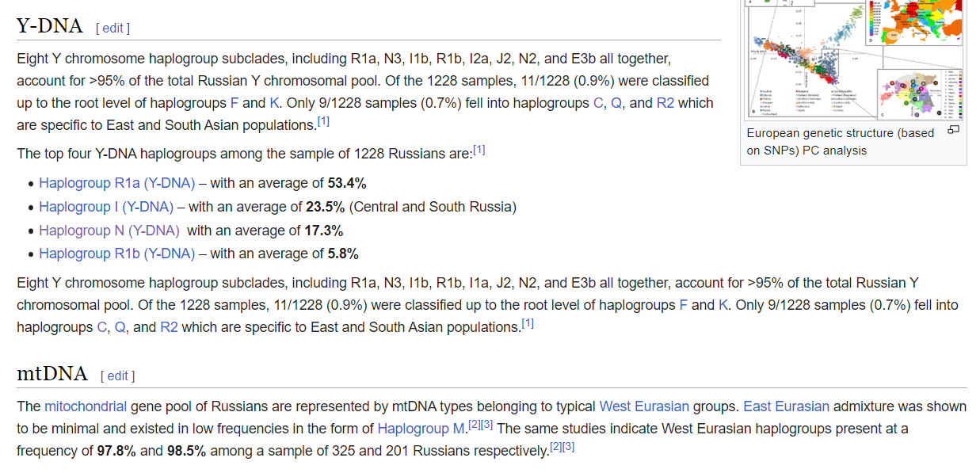
Task: Open citation [3] after '201 Russians respectively.'
Action: (x=569, y=448)
